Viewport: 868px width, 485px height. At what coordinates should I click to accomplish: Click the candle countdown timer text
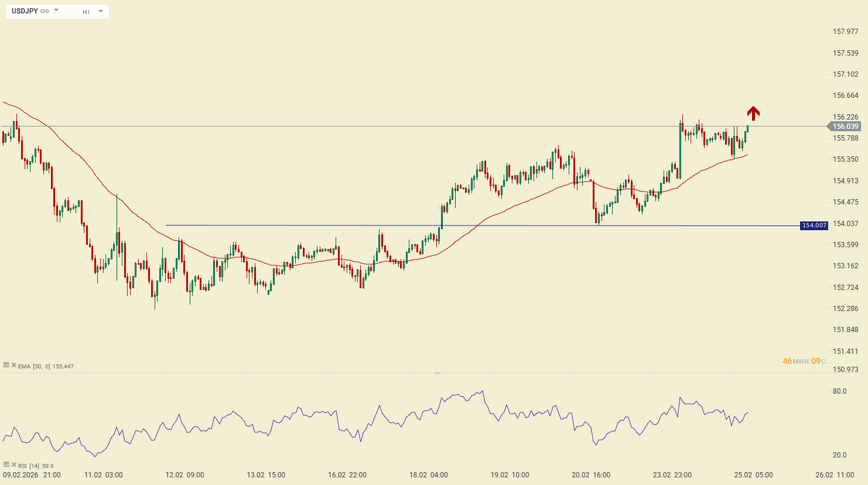point(805,361)
